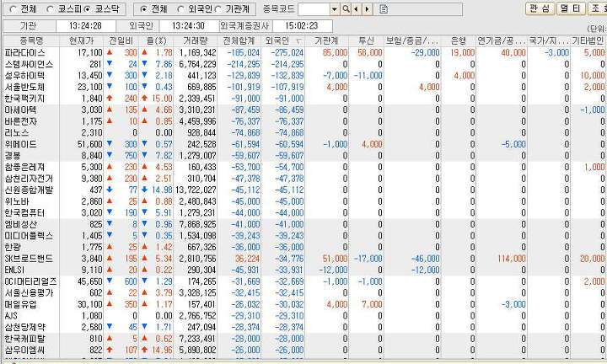Select the 삼우이엠씨 row
This screenshot has height=364, width=607.
tap(303, 350)
